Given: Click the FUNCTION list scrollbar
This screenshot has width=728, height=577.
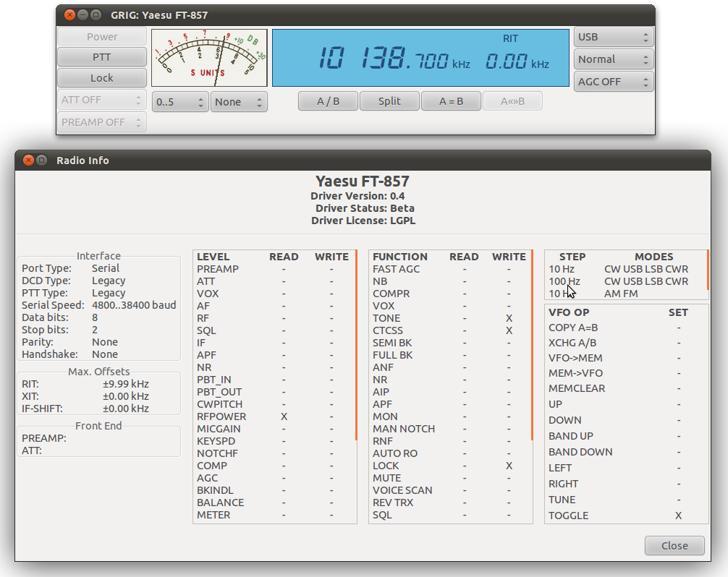Looking at the screenshot, I should pyautogui.click(x=532, y=345).
